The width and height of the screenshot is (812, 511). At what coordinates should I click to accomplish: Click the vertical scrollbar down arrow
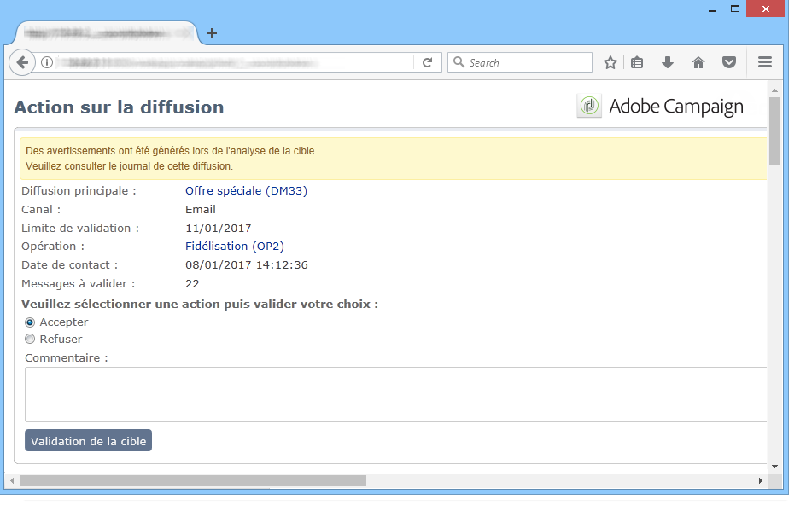tap(774, 467)
